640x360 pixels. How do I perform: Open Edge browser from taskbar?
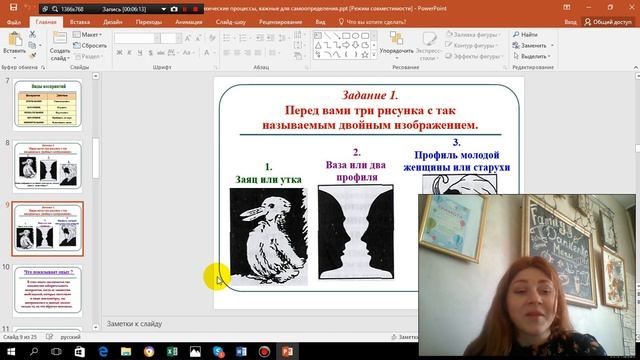[103, 351]
